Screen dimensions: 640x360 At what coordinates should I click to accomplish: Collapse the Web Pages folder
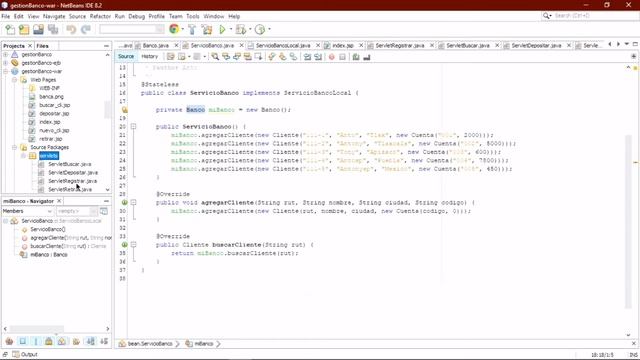point(15,80)
